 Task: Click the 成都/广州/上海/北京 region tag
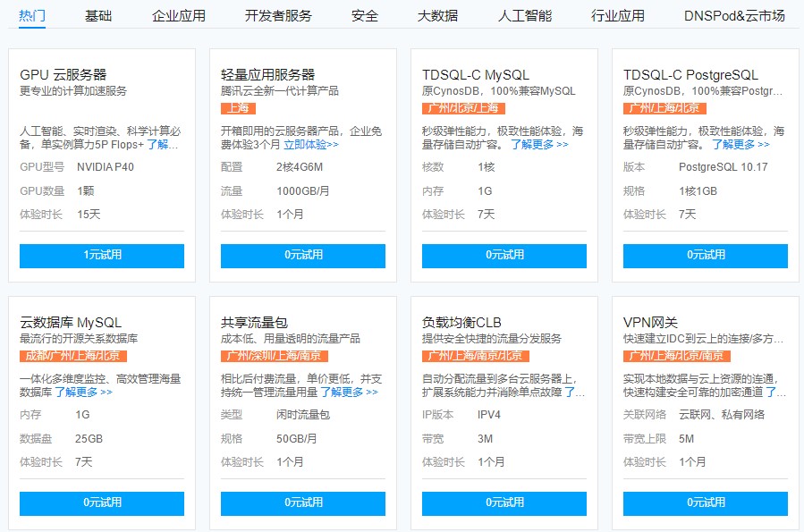pyautogui.click(x=72, y=356)
